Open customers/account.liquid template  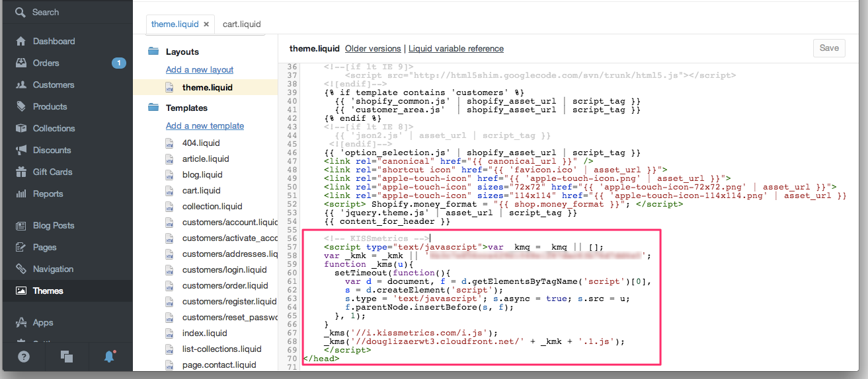(x=230, y=222)
